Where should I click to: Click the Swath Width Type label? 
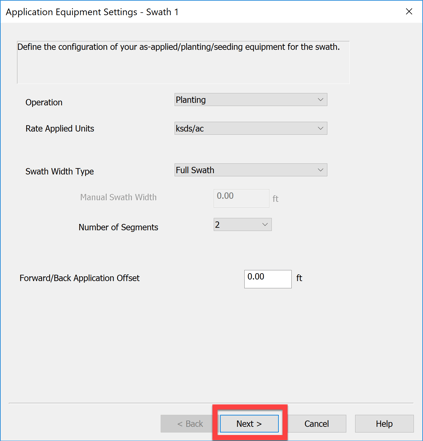(x=60, y=171)
